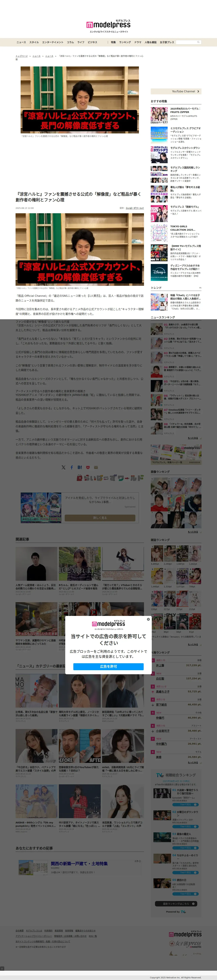Focus the header search input field
217x980 pixels.
pyautogui.click(x=186, y=42)
